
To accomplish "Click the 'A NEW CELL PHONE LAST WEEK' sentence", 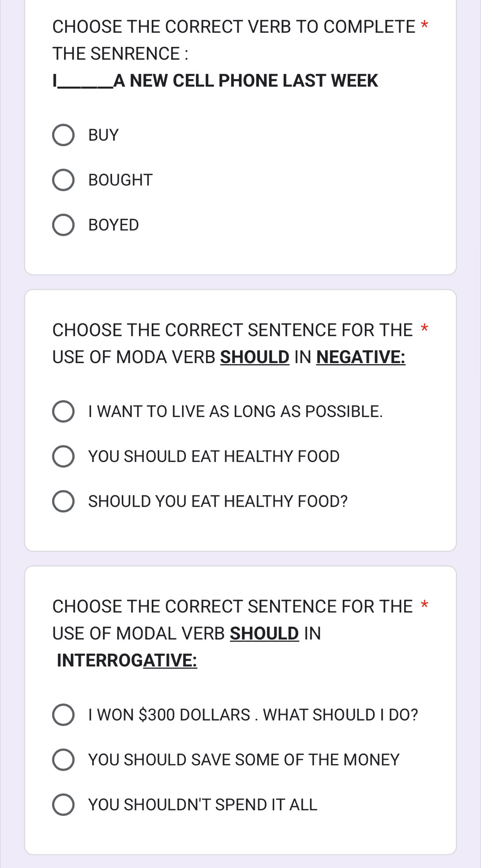I will pos(245,81).
